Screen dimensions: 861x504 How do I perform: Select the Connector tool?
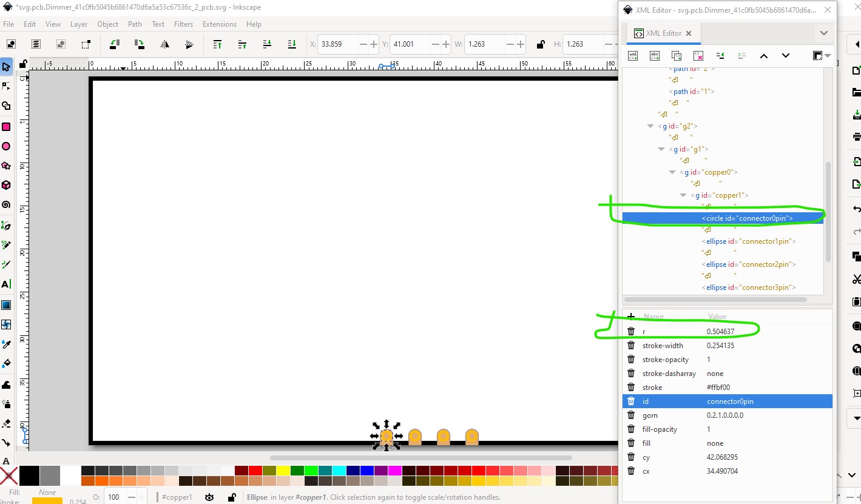click(6, 443)
